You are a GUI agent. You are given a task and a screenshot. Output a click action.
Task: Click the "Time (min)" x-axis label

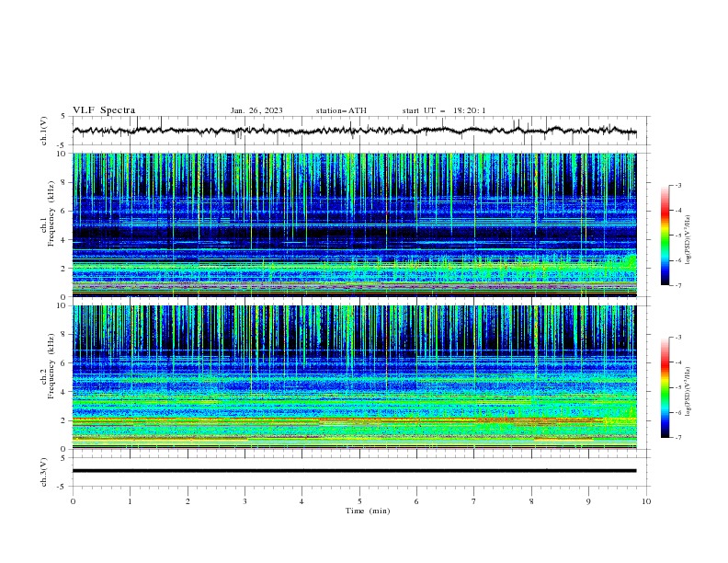tap(368, 511)
